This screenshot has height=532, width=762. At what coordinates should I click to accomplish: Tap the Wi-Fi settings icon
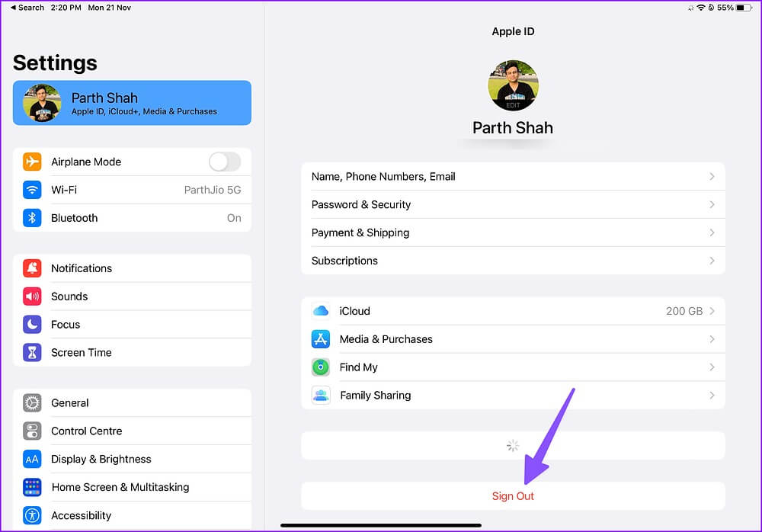click(32, 190)
